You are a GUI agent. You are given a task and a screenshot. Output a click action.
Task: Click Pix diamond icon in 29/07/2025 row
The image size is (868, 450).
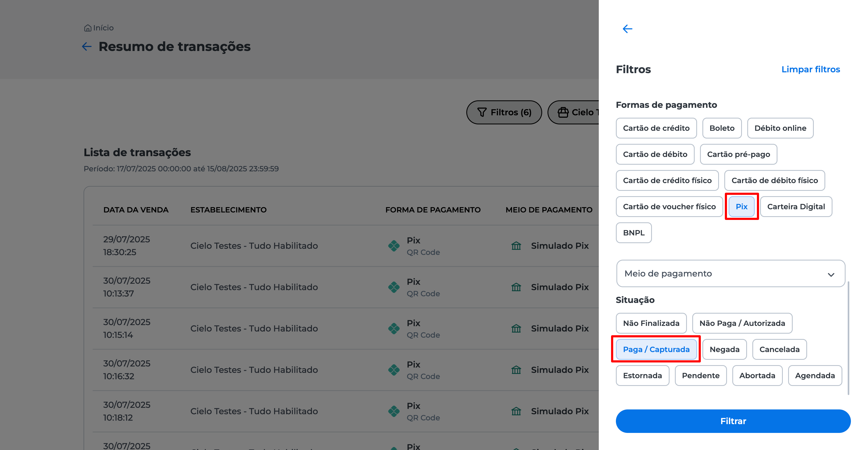coord(394,246)
